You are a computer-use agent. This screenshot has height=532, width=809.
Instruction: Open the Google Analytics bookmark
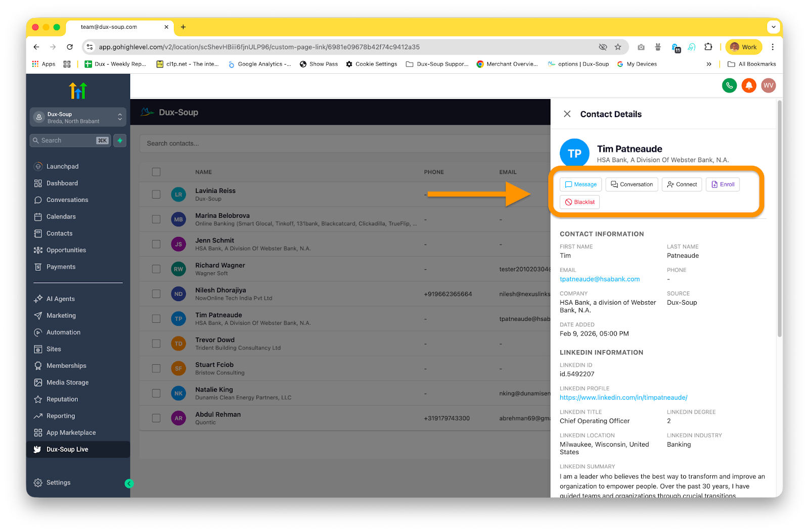(x=260, y=64)
